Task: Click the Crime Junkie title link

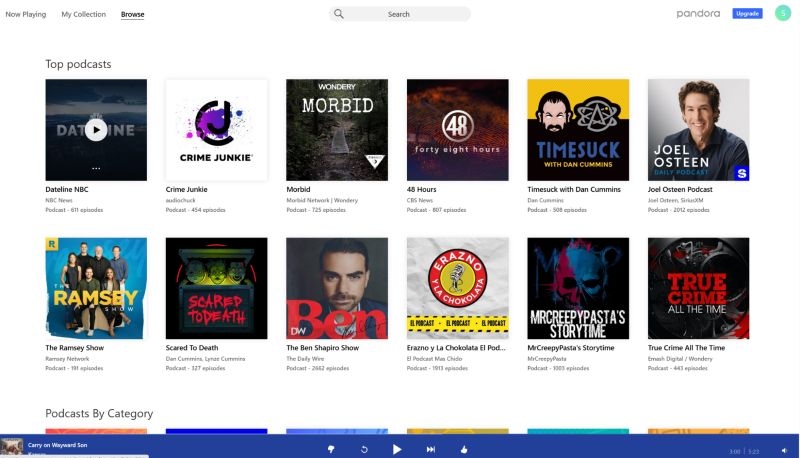Action: tap(186, 189)
